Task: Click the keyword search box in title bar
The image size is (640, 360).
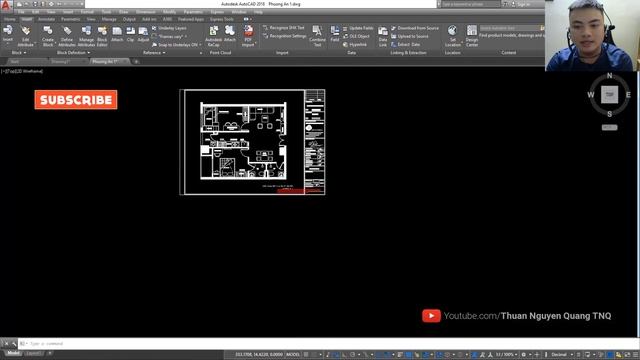Action: coord(470,4)
